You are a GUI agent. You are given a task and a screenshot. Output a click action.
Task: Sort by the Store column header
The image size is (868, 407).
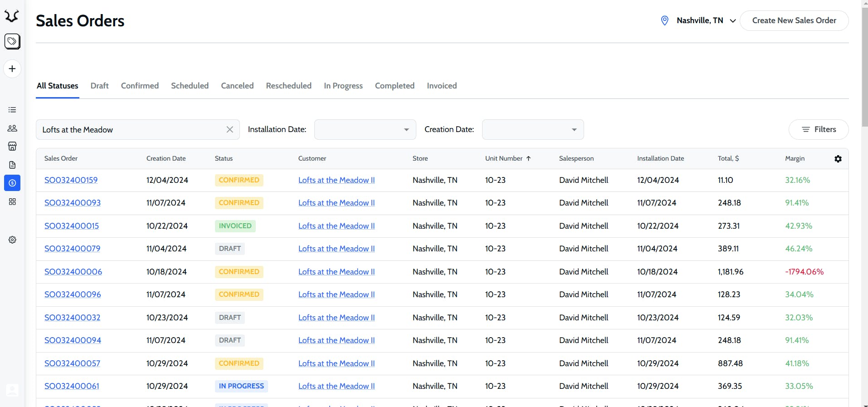tap(420, 158)
